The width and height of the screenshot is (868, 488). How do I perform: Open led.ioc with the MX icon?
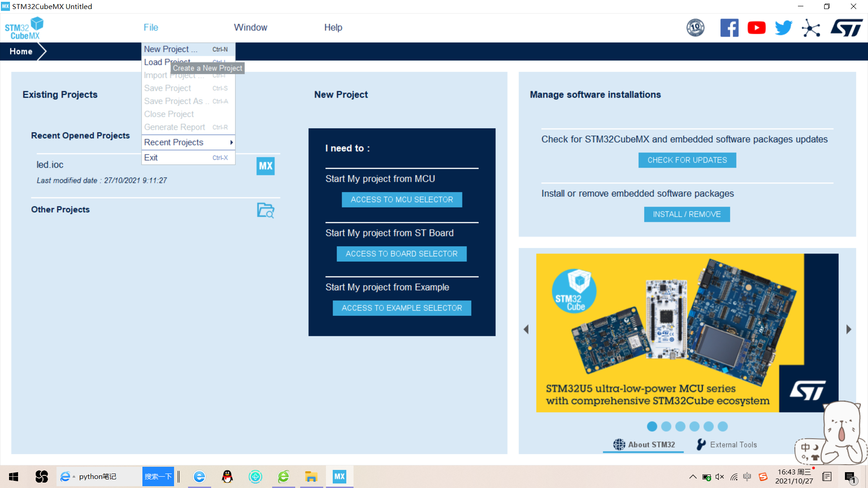[265, 166]
